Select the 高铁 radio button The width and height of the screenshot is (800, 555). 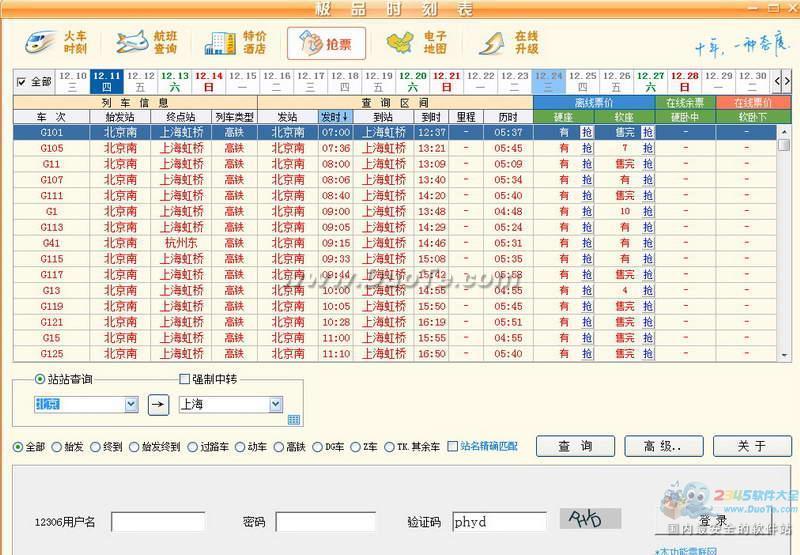point(279,447)
